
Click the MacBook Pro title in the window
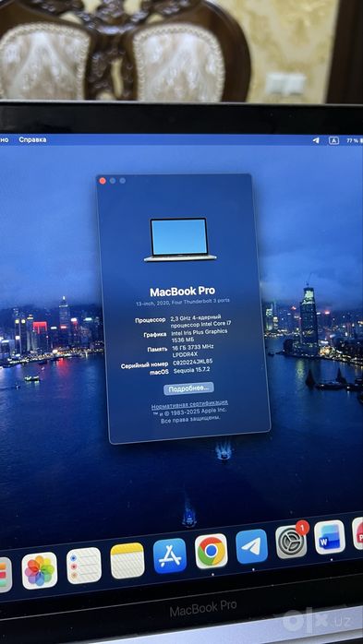pyautogui.click(x=182, y=292)
